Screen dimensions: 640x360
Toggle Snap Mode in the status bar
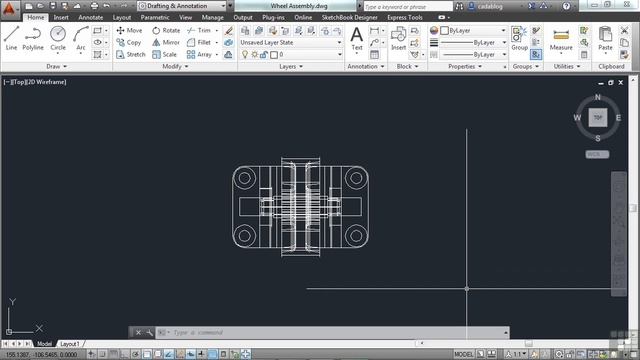(102, 354)
